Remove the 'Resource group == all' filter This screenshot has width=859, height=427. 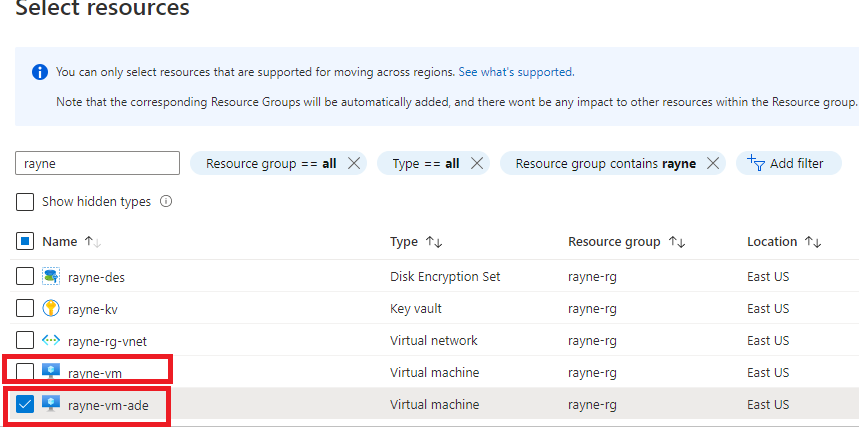(354, 164)
